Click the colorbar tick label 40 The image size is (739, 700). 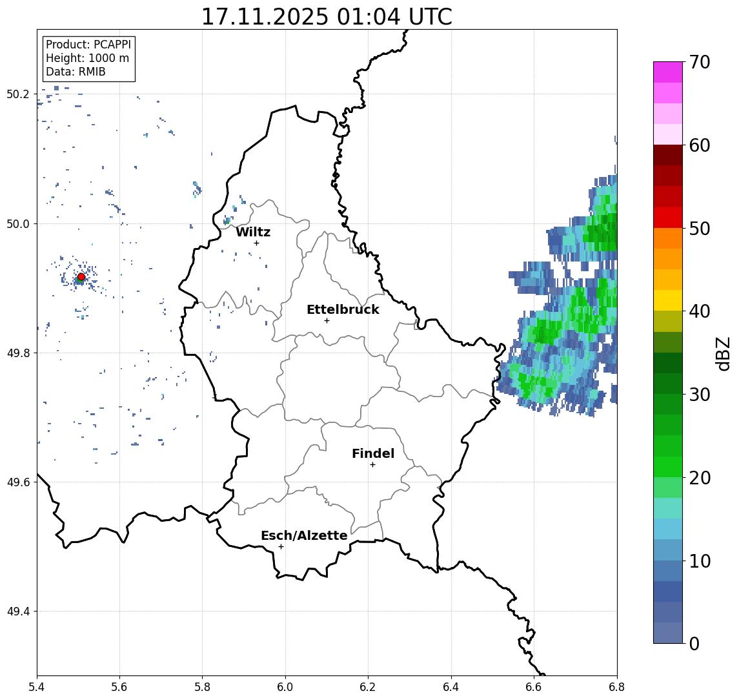(700, 311)
